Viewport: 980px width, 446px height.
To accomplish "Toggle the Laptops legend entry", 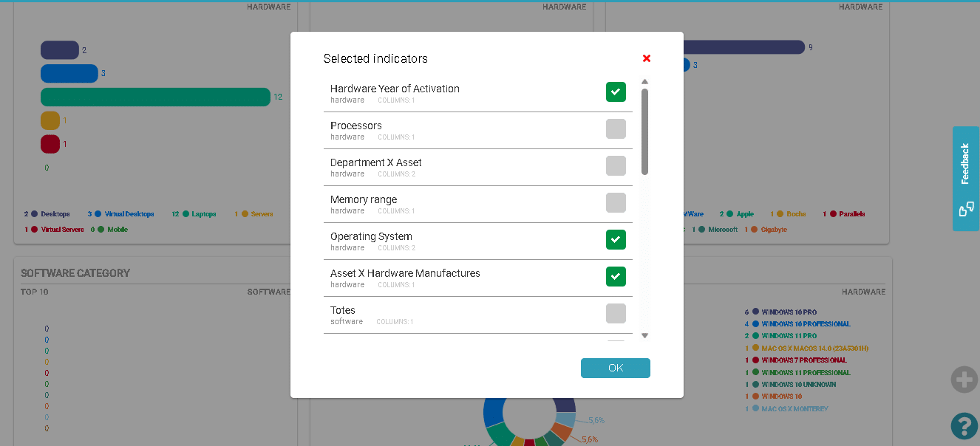I will tap(194, 214).
